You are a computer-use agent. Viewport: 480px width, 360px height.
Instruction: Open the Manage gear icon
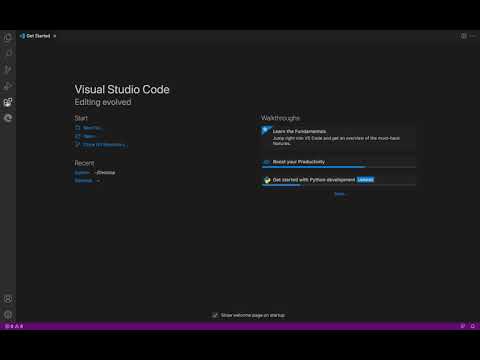point(8,314)
